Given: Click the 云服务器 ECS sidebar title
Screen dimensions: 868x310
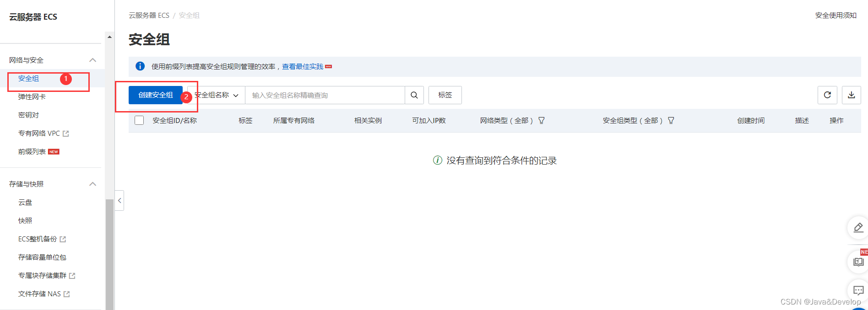Looking at the screenshot, I should tap(33, 17).
